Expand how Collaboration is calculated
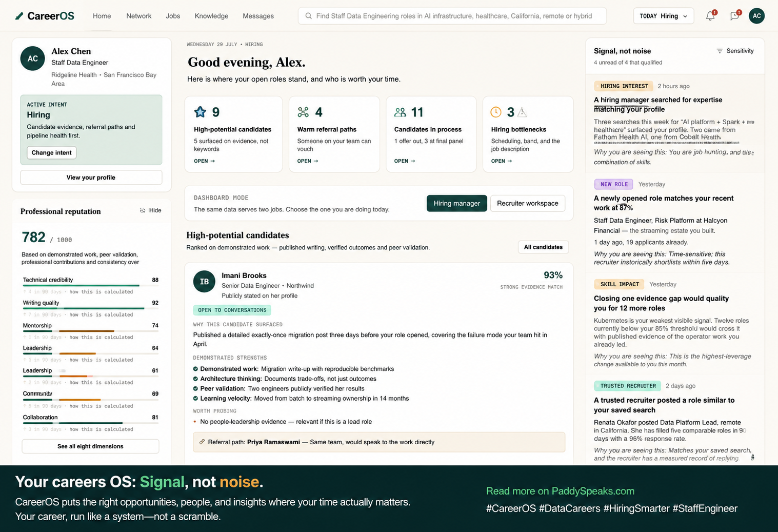Image resolution: width=778 pixels, height=532 pixels. pyautogui.click(x=101, y=429)
